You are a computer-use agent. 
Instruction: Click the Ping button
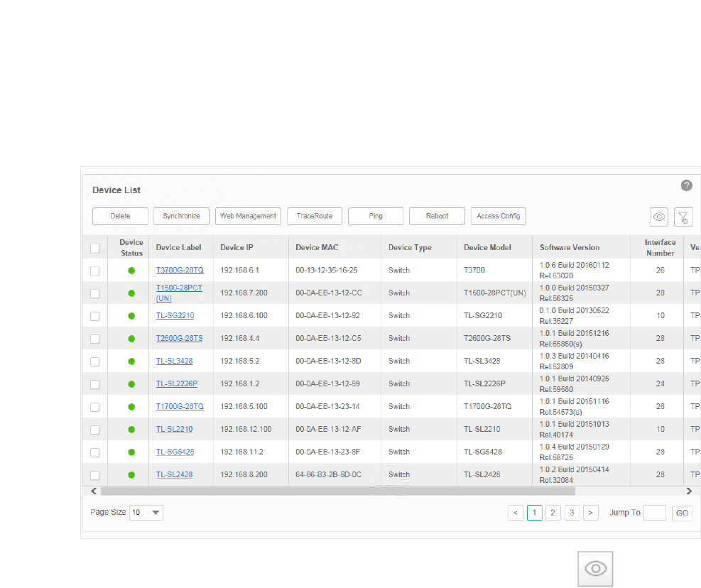click(x=376, y=216)
